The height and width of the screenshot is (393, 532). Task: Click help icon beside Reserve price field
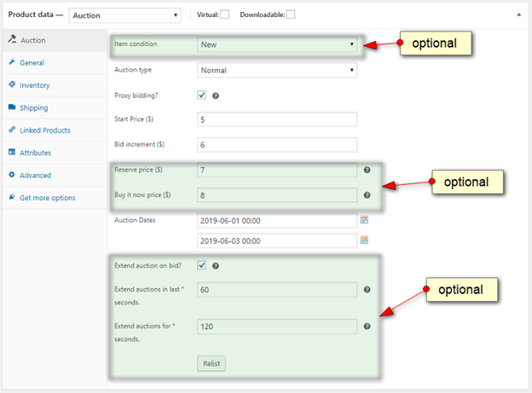pyautogui.click(x=367, y=170)
